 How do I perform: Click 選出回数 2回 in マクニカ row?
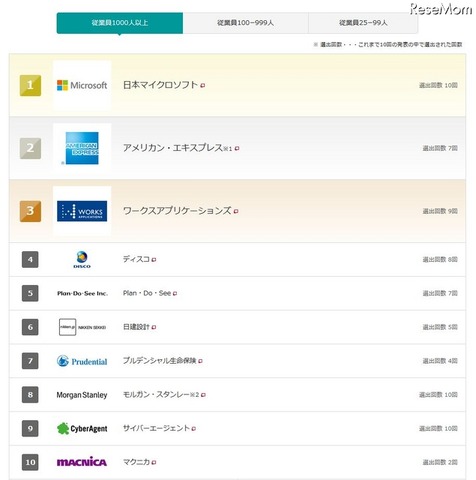(x=440, y=462)
